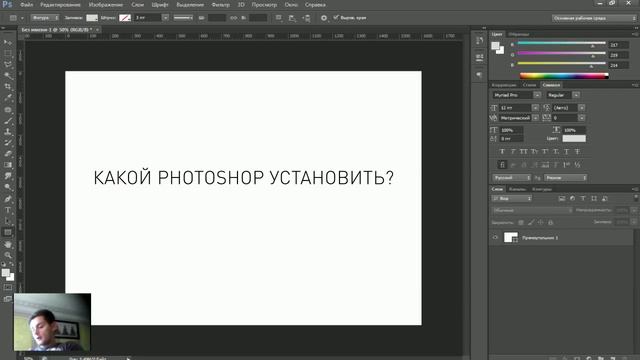Image resolution: width=640 pixels, height=360 pixels.
Task: Click the Character panel text color swatch
Action: pyautogui.click(x=574, y=139)
